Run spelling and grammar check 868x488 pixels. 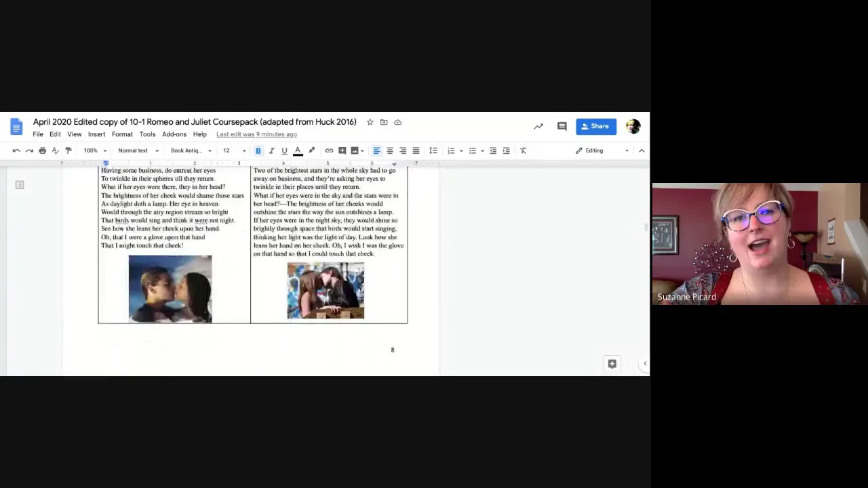(x=55, y=150)
